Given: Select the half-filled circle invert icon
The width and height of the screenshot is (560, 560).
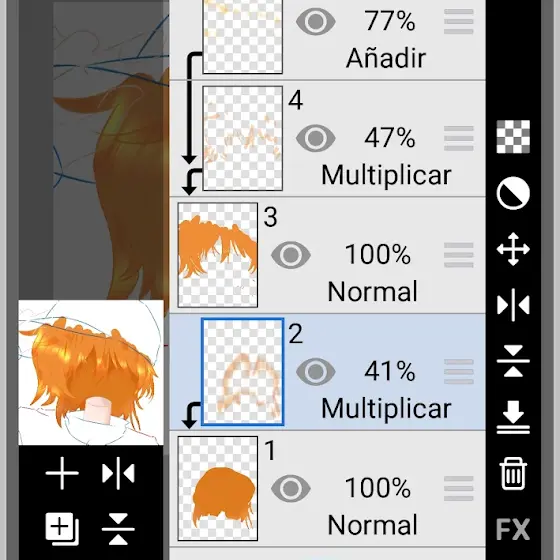Looking at the screenshot, I should (513, 193).
